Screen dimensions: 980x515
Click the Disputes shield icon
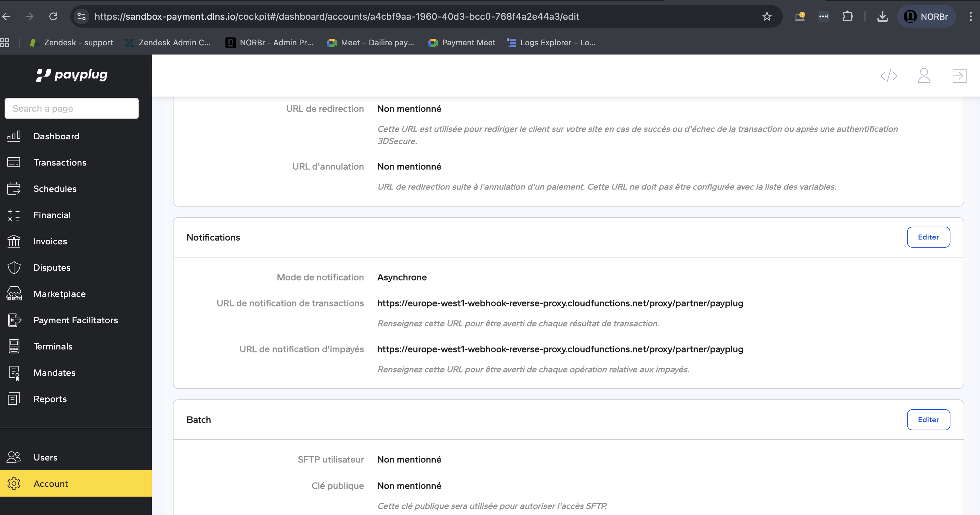coord(14,268)
